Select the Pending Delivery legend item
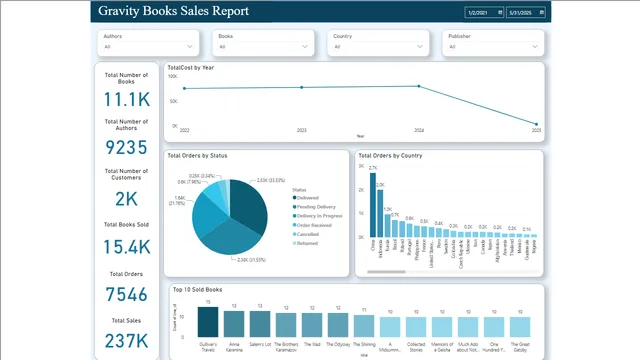 (314, 207)
